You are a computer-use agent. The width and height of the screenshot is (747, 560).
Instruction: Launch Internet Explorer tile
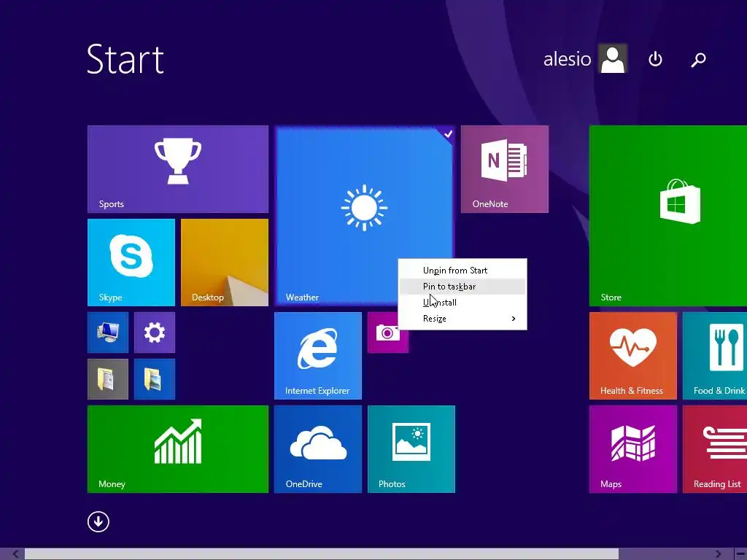[318, 356]
